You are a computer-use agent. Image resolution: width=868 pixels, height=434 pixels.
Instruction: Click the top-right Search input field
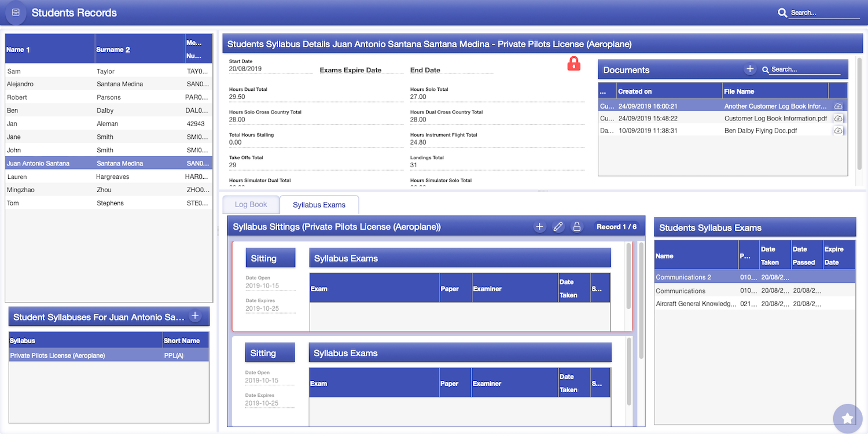823,12
